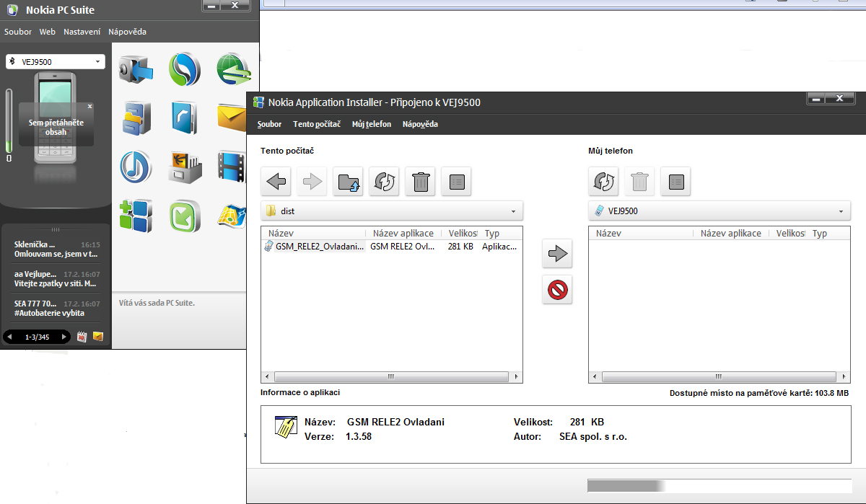Click the '281 KB' size cell in file list
The height and width of the screenshot is (504, 866).
point(460,247)
